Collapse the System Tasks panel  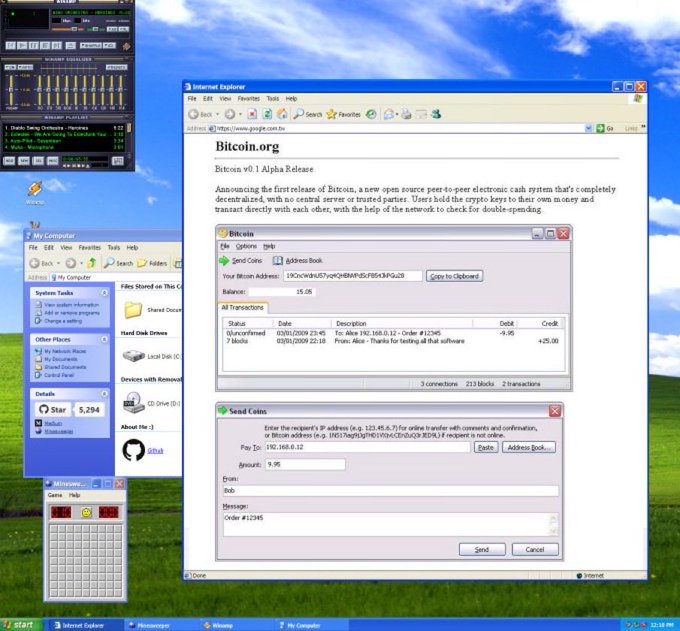(104, 293)
